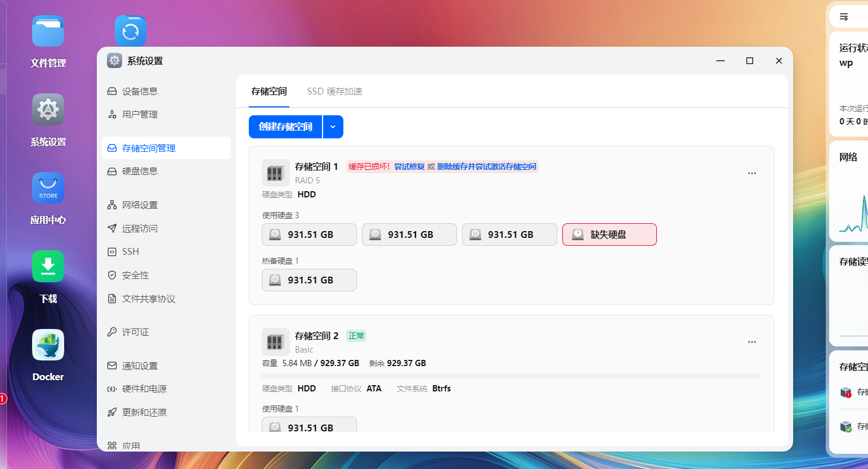The image size is (868, 469).
Task: Click the 尝试修复 link
Action: (409, 166)
